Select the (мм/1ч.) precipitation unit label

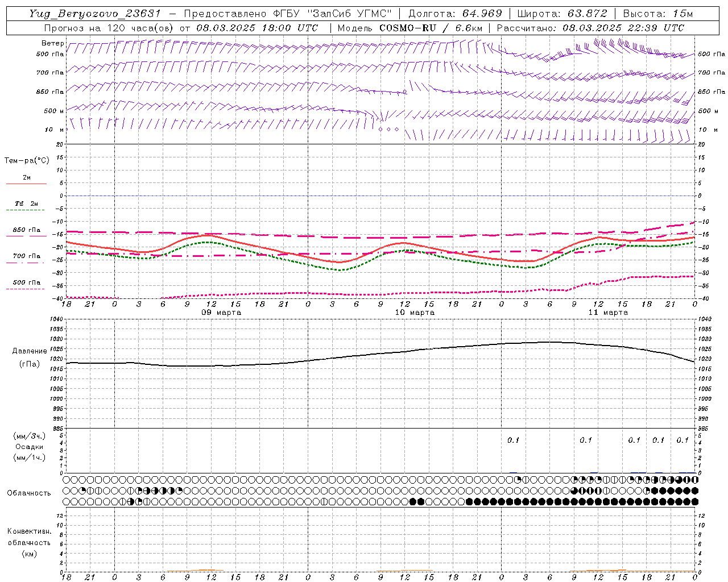[x=30, y=458]
